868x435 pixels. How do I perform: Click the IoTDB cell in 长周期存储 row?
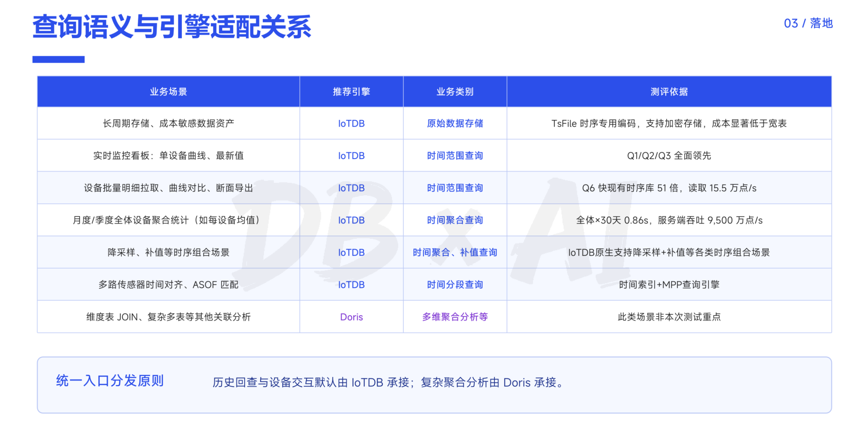point(351,123)
